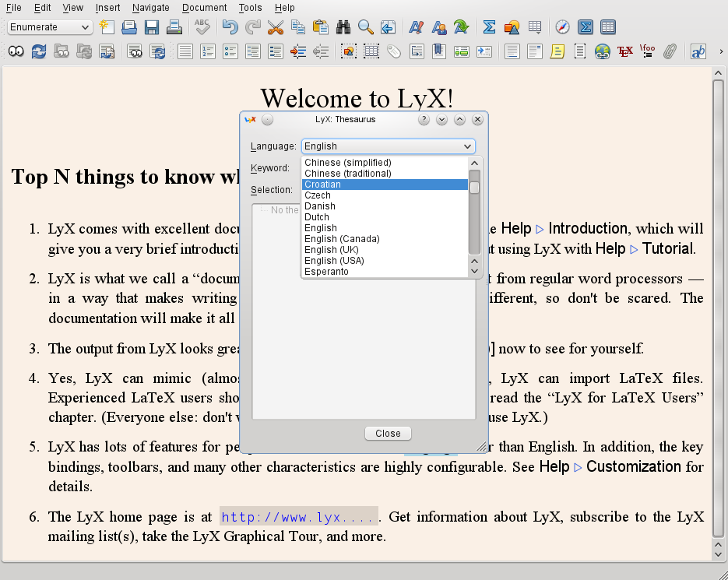This screenshot has width=728, height=580.
Task: Open the Navigate menu
Action: [150, 8]
